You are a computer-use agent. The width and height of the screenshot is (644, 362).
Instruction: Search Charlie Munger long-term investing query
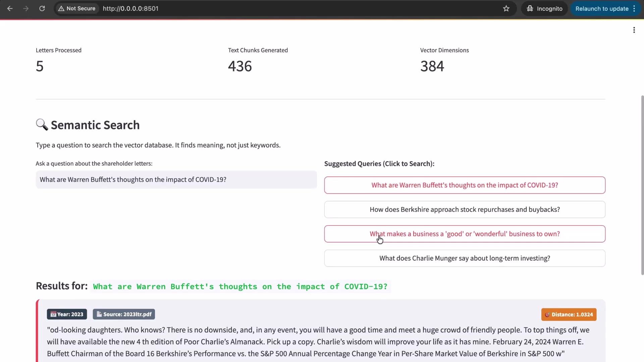pos(465,258)
